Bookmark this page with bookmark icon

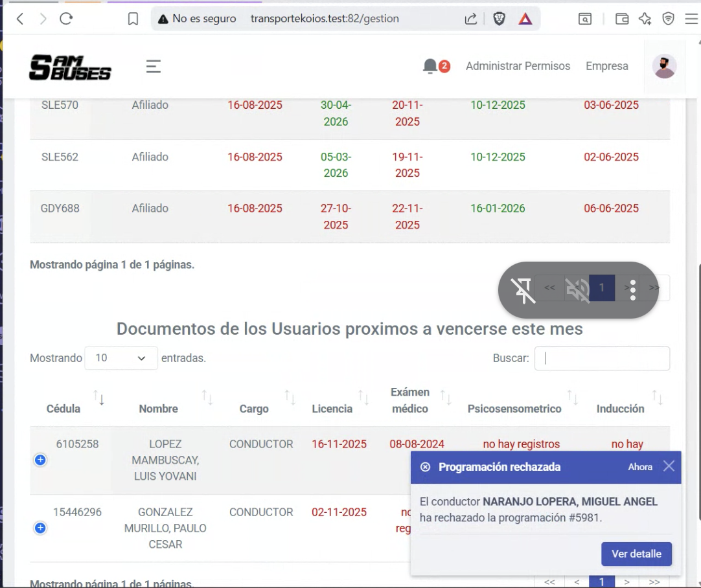point(133,19)
